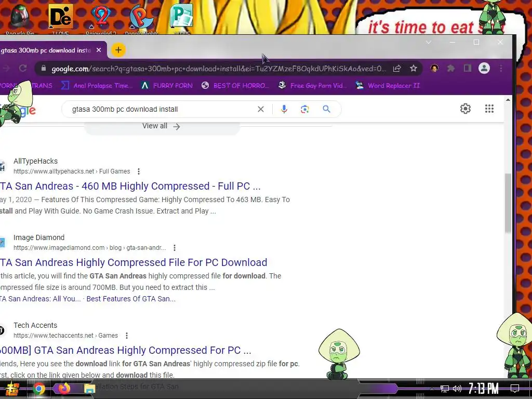Open network status in the system tray
Viewport: 532px width, 399px height.
(x=445, y=389)
